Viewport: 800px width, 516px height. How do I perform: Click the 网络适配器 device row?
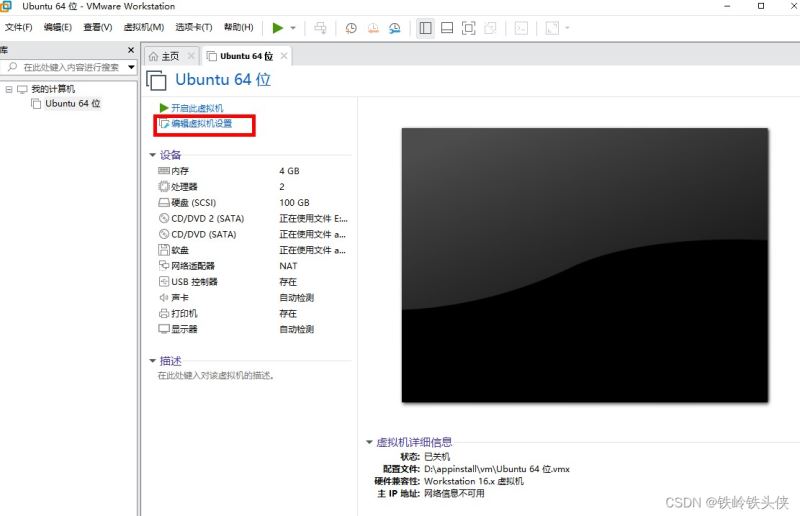pyautogui.click(x=253, y=266)
